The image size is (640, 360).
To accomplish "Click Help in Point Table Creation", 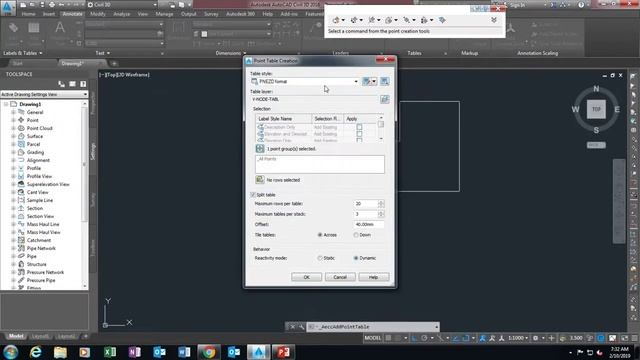I will pos(373,277).
